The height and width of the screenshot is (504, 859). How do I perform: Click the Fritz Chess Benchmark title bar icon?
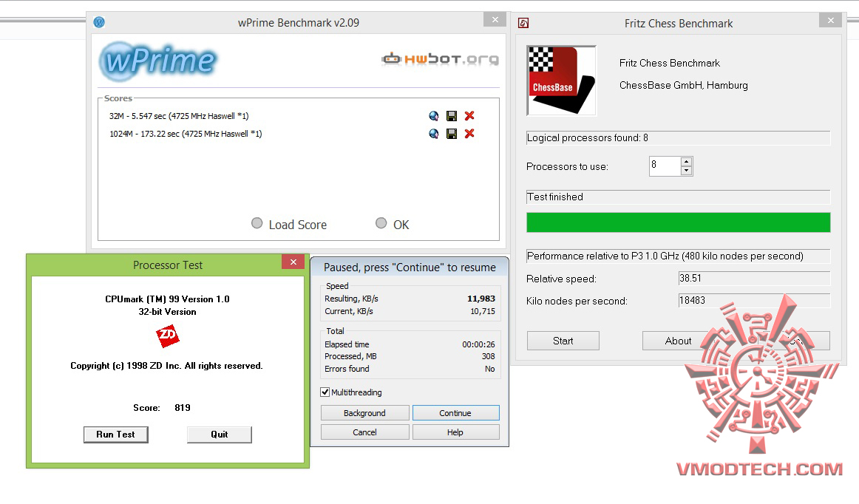coord(523,23)
